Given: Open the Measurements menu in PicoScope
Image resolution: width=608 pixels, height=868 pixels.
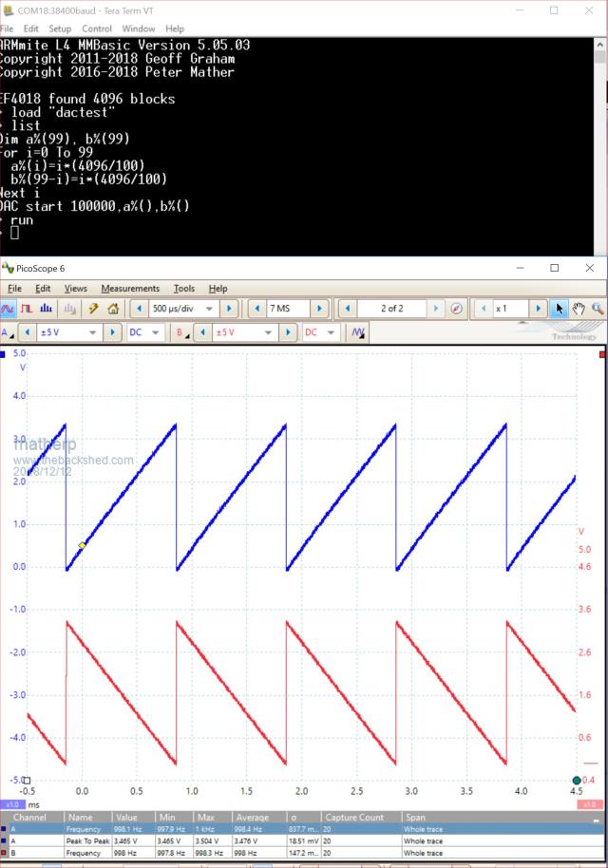Looking at the screenshot, I should [x=130, y=288].
